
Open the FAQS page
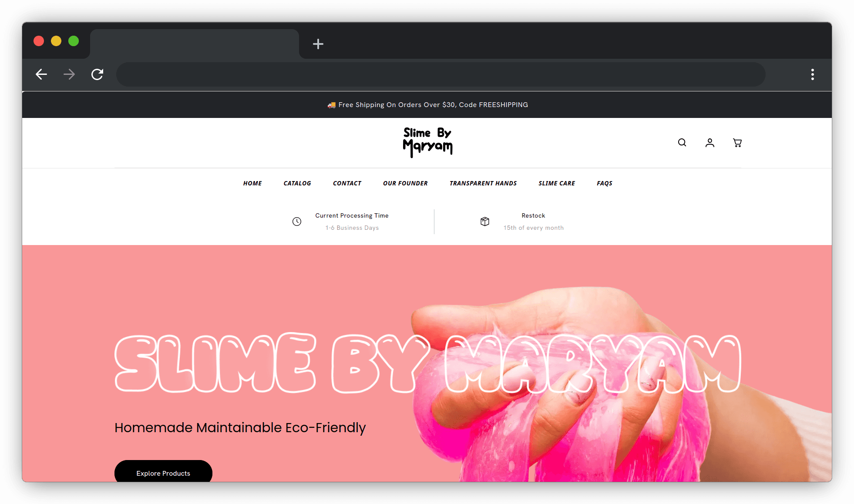click(x=605, y=183)
